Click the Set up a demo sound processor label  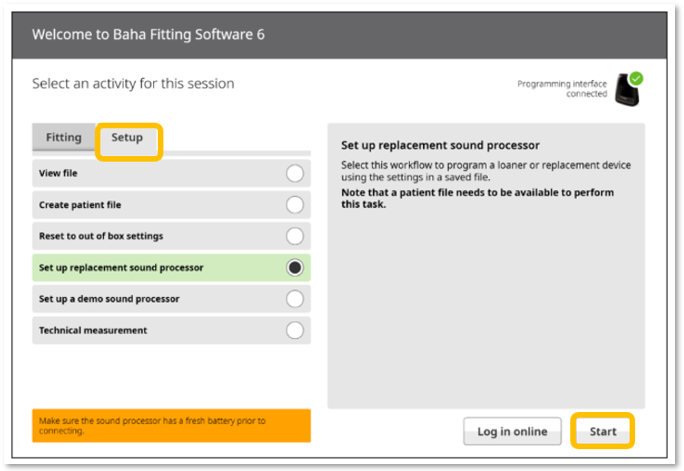point(109,299)
